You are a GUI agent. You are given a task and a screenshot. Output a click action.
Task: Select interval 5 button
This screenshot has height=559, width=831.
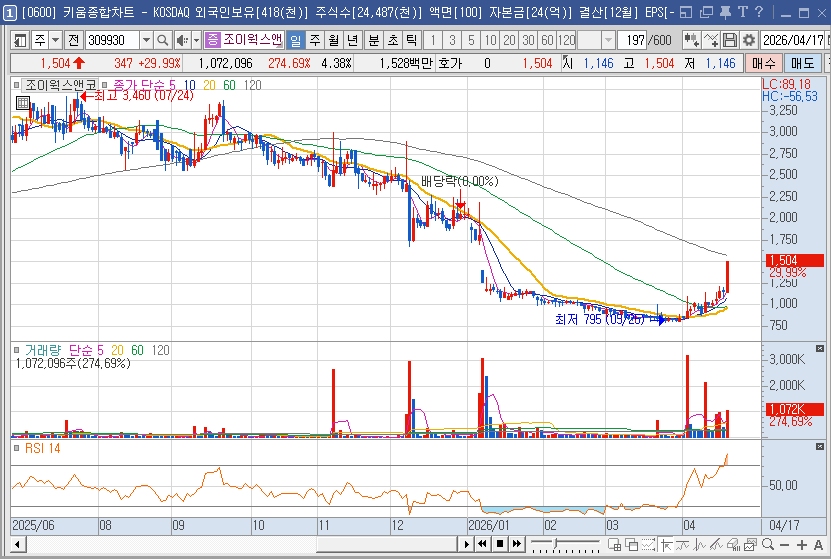(x=471, y=40)
